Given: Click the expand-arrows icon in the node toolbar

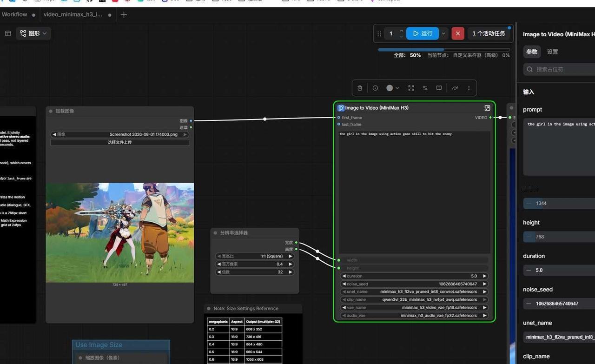Looking at the screenshot, I should (x=411, y=88).
